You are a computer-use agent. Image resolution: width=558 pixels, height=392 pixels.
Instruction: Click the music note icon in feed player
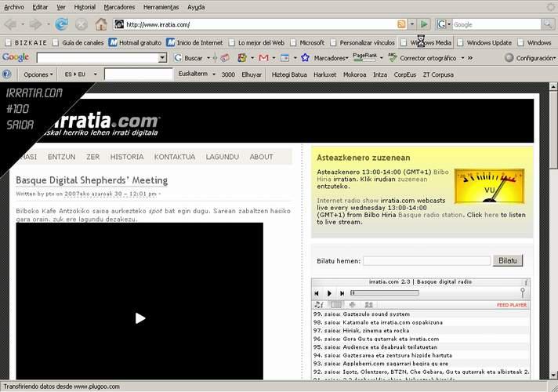(x=319, y=305)
